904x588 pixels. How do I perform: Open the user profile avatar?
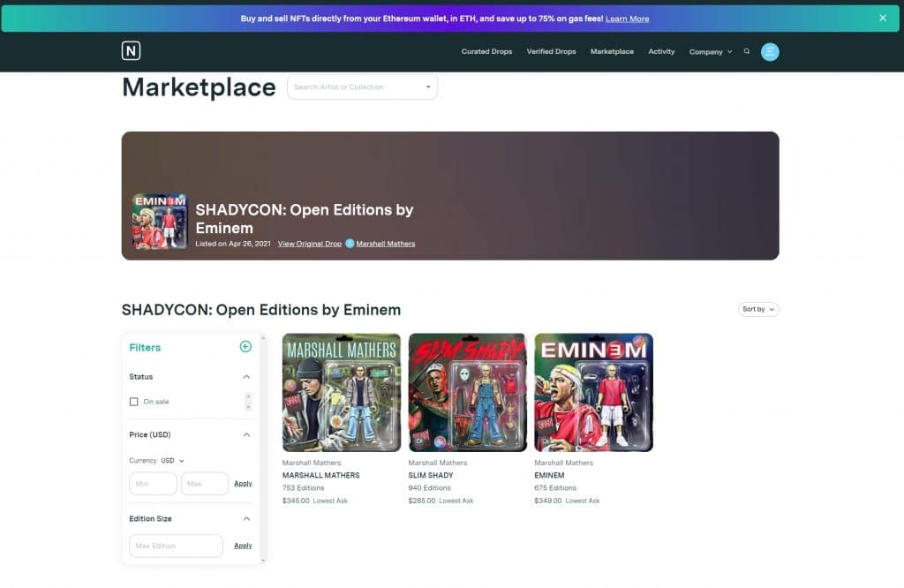770,52
